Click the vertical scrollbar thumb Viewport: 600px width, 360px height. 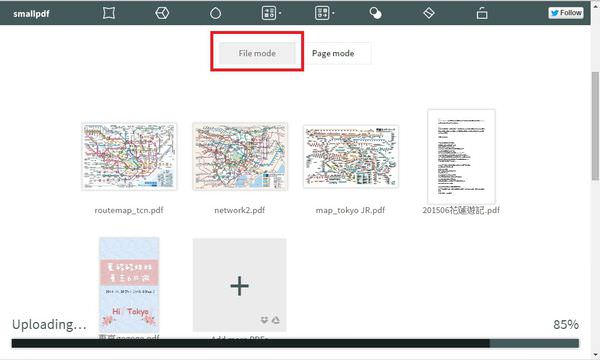click(595, 125)
